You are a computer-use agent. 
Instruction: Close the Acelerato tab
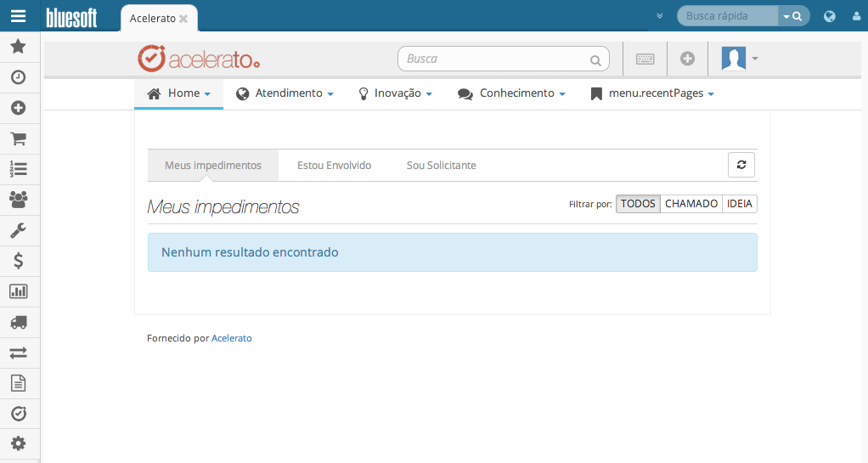tap(183, 19)
